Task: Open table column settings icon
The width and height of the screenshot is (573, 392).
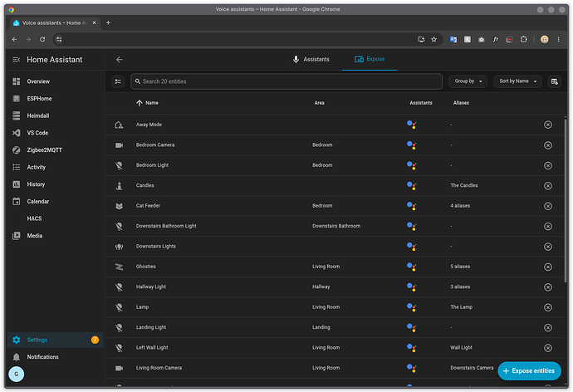Action: [x=555, y=81]
